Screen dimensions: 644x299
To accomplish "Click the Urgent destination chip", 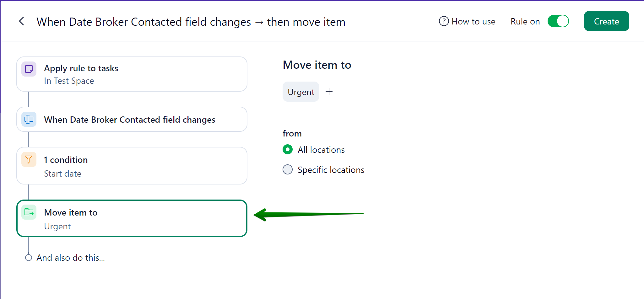I will coord(301,92).
